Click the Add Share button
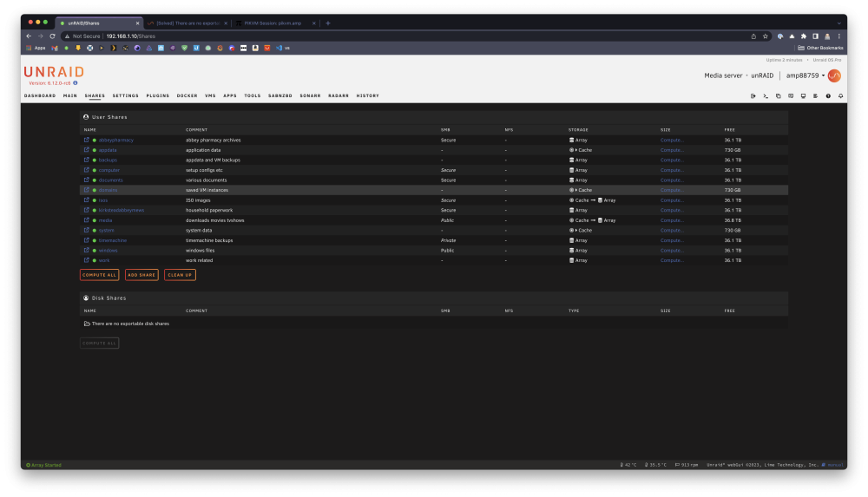Viewport: 868px width, 497px height. click(141, 275)
